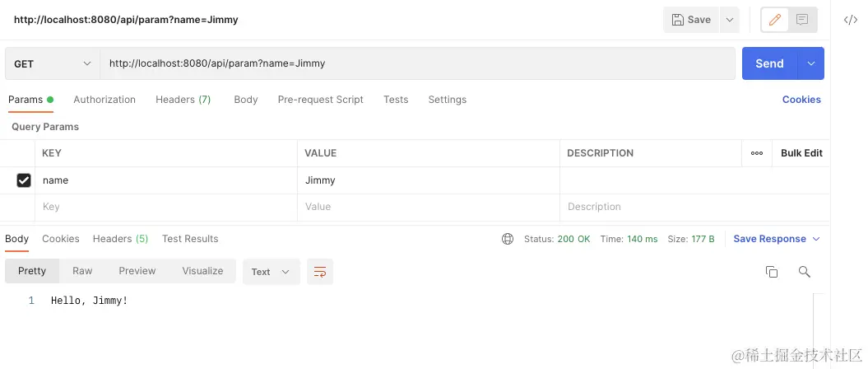Screen dimensions: 868x369
Task: Click the Bulk Edit button
Action: (x=801, y=153)
